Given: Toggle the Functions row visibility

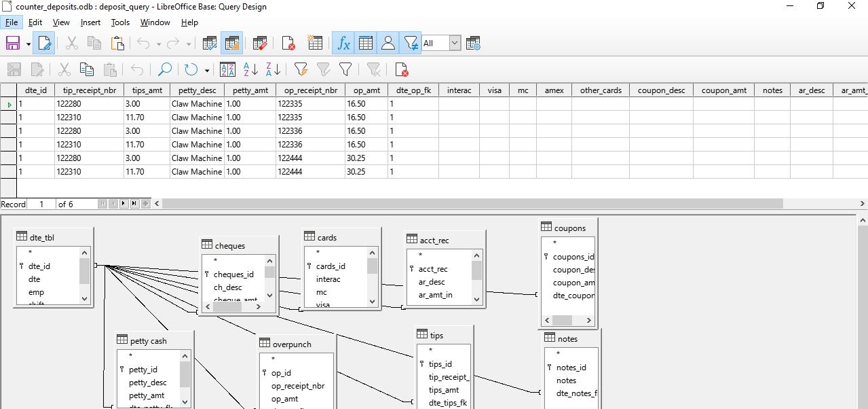Looking at the screenshot, I should (343, 43).
